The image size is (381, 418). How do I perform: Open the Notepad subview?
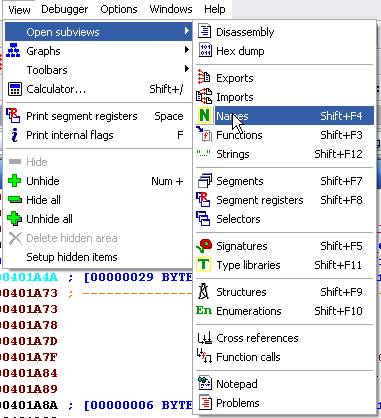click(x=284, y=384)
